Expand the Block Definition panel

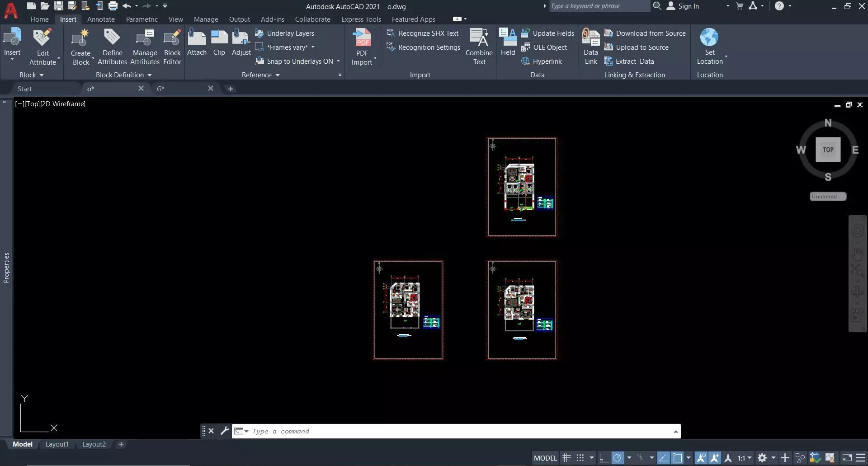coord(123,75)
